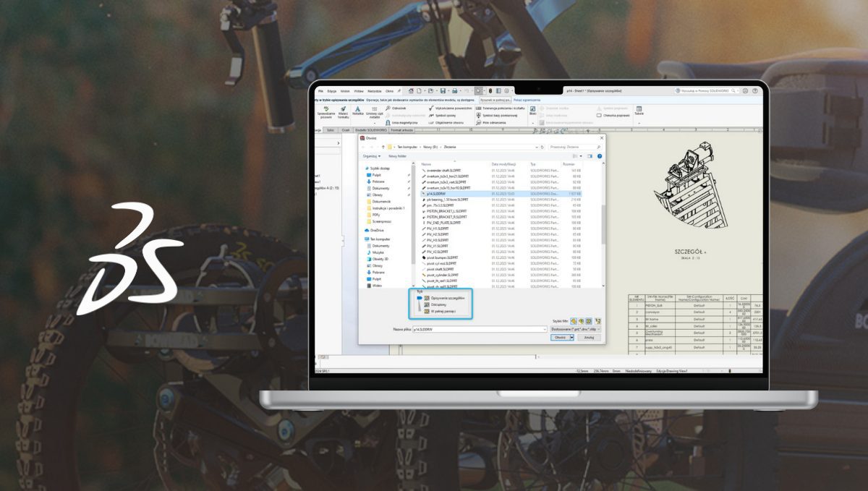Click the Otwórz button
868x491 pixels.
(x=559, y=337)
